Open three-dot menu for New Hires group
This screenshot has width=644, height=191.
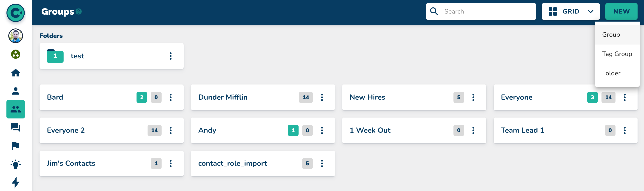[473, 97]
